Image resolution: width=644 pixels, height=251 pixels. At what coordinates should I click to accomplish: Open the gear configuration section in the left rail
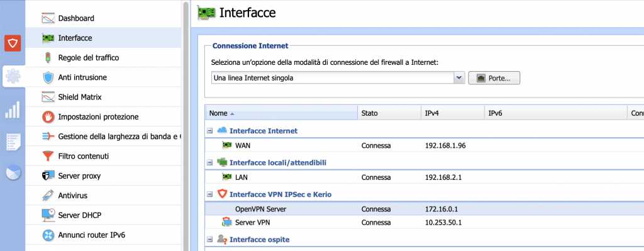pyautogui.click(x=13, y=76)
